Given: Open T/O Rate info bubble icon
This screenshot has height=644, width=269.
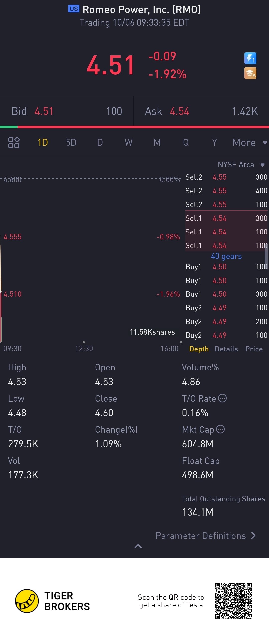Looking at the screenshot, I should [222, 398].
